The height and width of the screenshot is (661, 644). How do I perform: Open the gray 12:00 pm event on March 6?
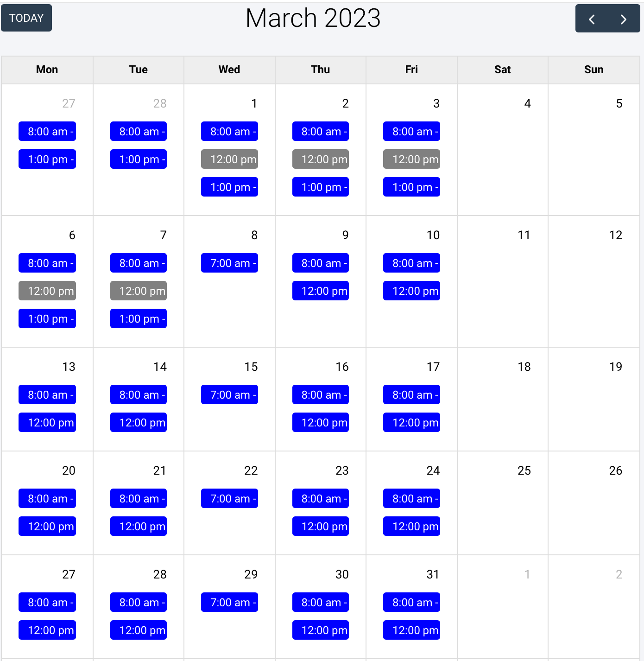click(47, 291)
